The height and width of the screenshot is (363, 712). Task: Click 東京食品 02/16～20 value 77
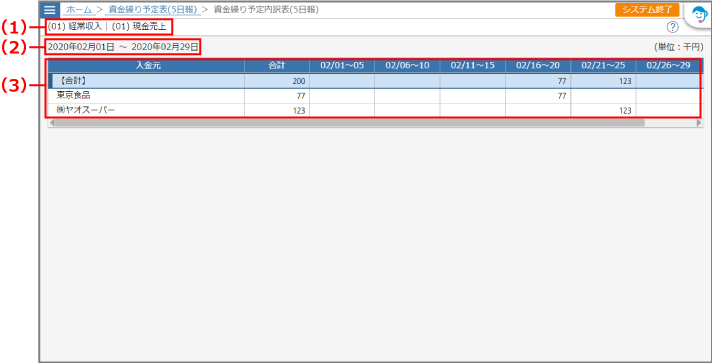[x=538, y=96]
